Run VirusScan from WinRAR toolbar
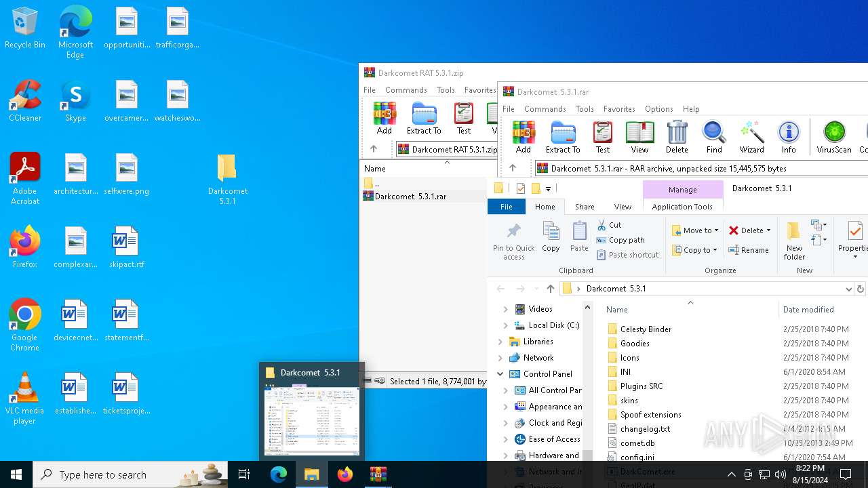This screenshot has width=868, height=488. (834, 137)
